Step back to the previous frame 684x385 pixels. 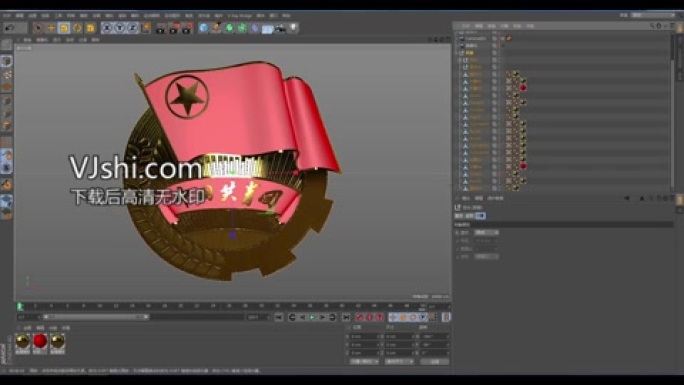pyautogui.click(x=302, y=317)
